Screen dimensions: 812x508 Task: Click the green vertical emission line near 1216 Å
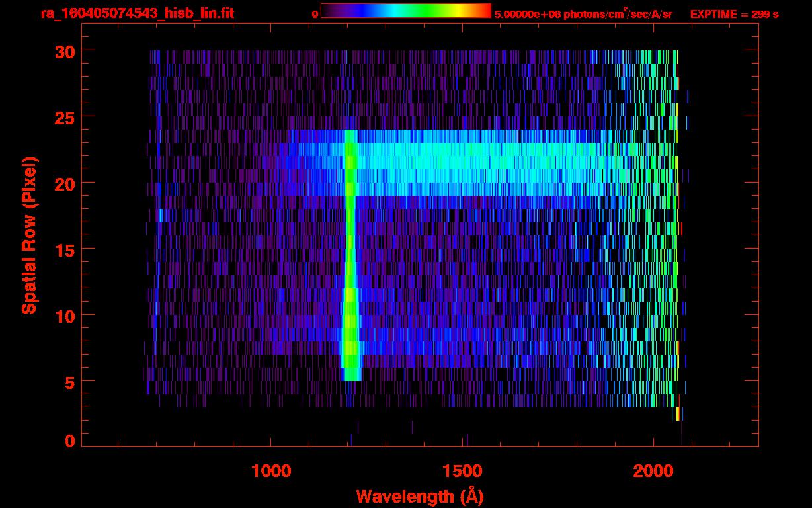click(350, 255)
